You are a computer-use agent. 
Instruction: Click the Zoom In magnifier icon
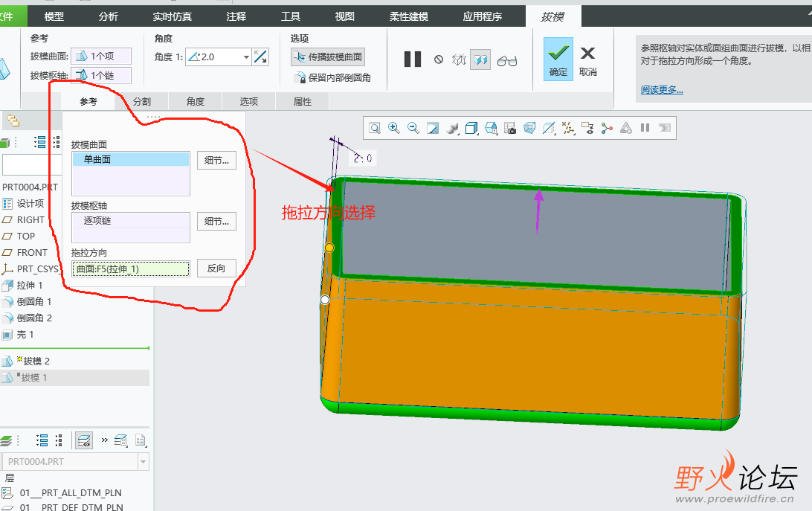394,129
